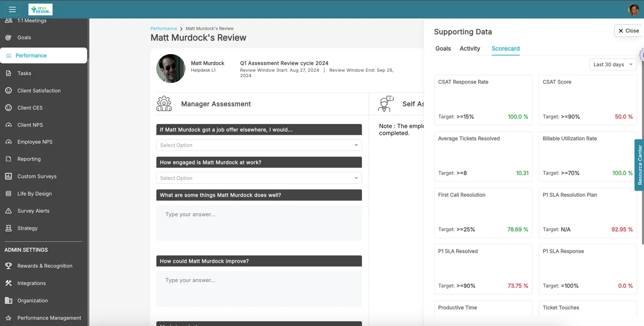Click the 'Helpdesk L1' role text

pyautogui.click(x=203, y=70)
